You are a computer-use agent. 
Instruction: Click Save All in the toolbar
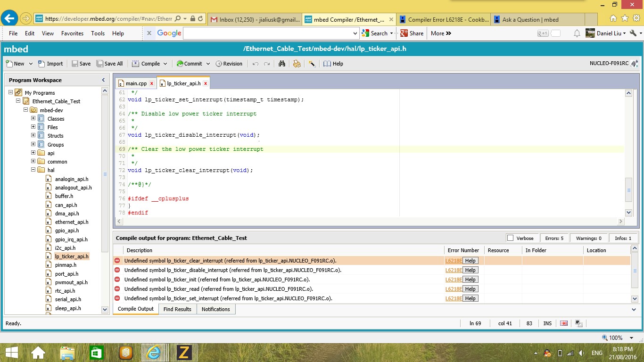pos(109,64)
